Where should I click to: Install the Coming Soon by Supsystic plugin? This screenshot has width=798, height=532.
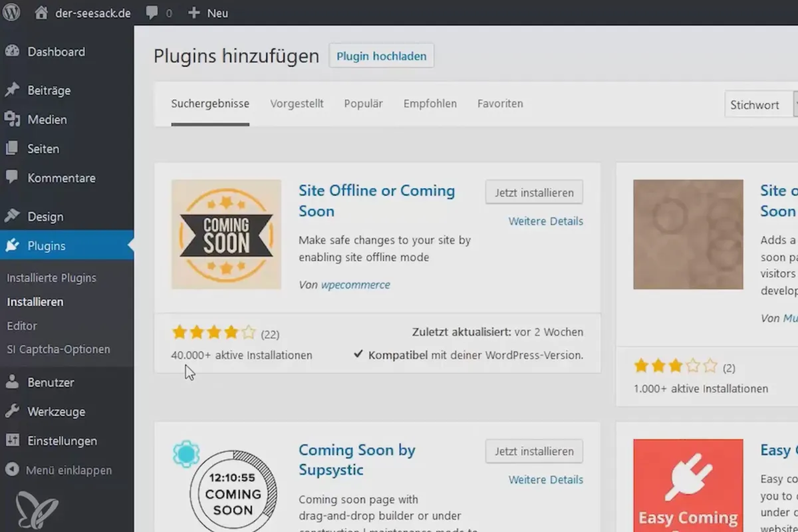point(534,452)
